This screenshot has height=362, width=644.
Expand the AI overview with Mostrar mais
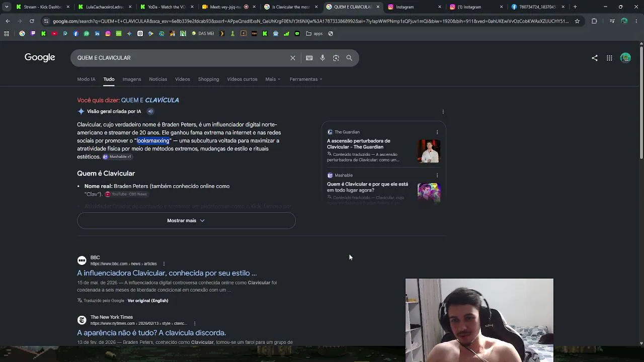[x=186, y=221]
